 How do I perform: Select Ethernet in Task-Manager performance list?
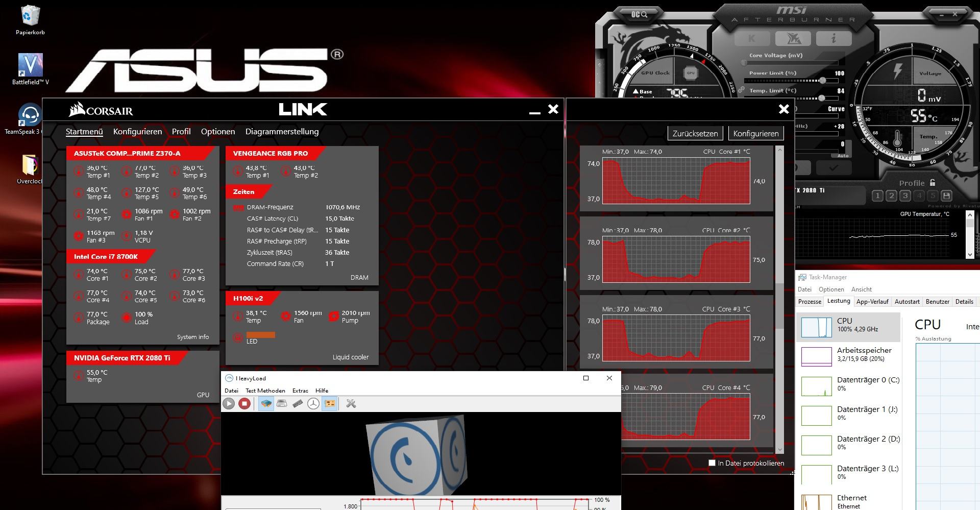pos(848,501)
